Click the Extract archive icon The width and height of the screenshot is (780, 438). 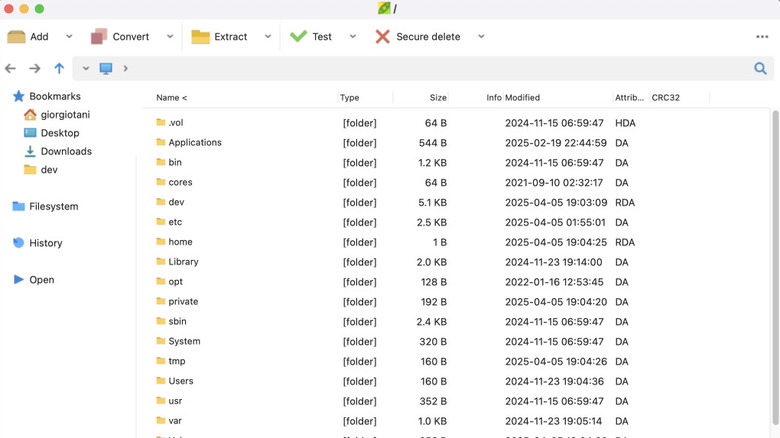click(200, 37)
